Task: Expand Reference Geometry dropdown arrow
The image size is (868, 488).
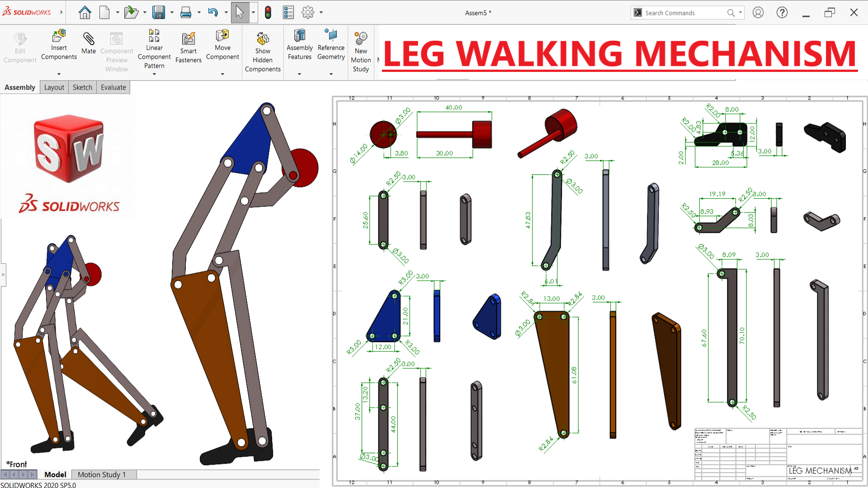Action: click(331, 74)
